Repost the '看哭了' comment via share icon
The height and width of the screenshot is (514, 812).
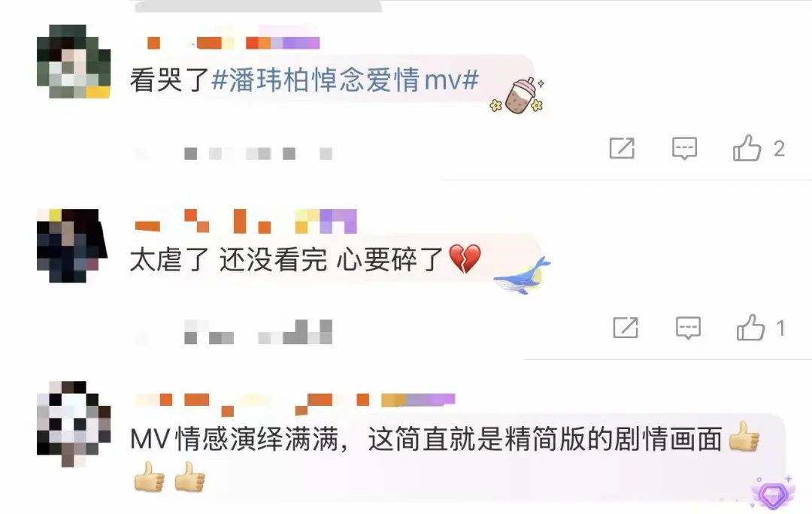click(x=622, y=148)
